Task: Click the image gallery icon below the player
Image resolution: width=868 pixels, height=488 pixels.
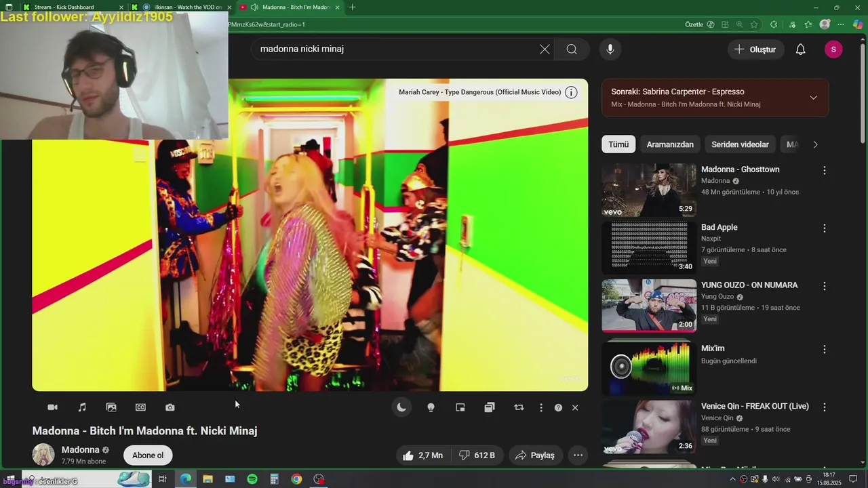Action: click(111, 407)
